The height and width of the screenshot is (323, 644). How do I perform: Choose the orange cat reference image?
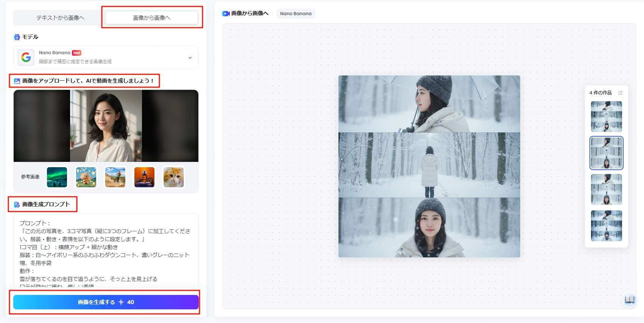tap(173, 177)
